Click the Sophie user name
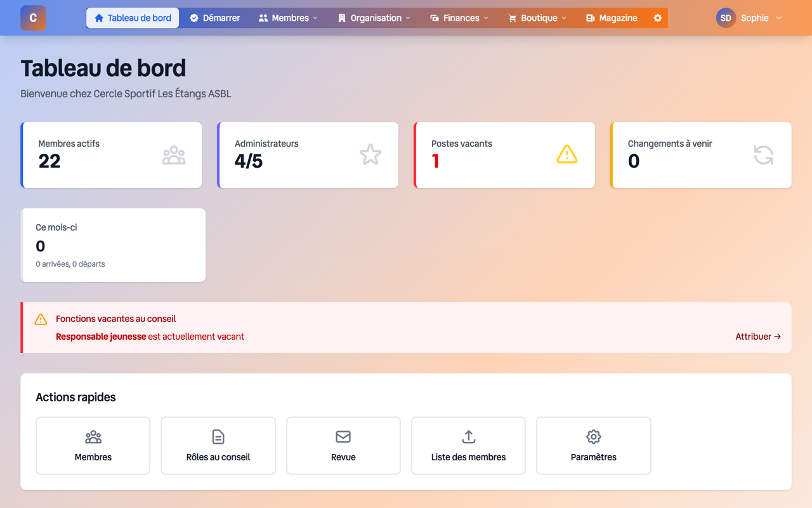The image size is (812, 508). coord(755,18)
